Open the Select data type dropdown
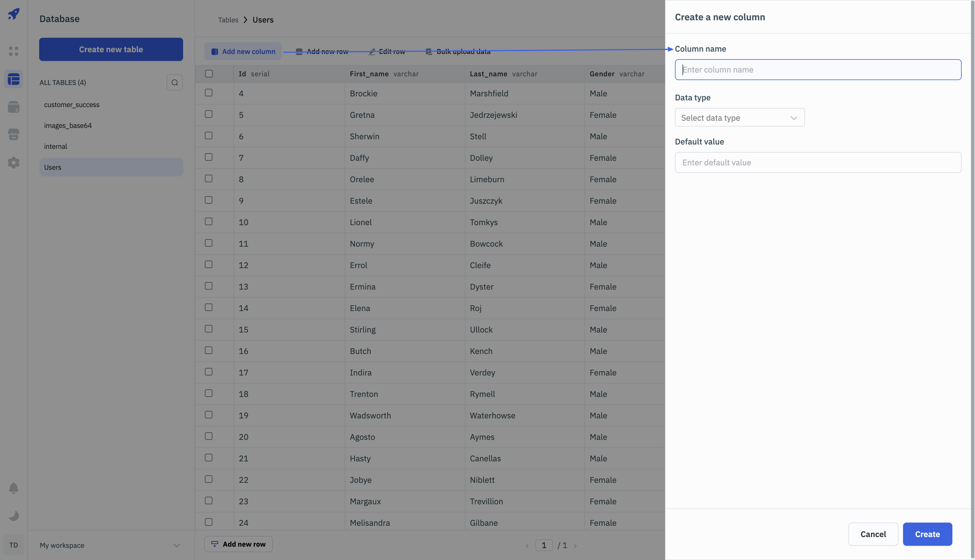Image resolution: width=975 pixels, height=560 pixels. [739, 117]
